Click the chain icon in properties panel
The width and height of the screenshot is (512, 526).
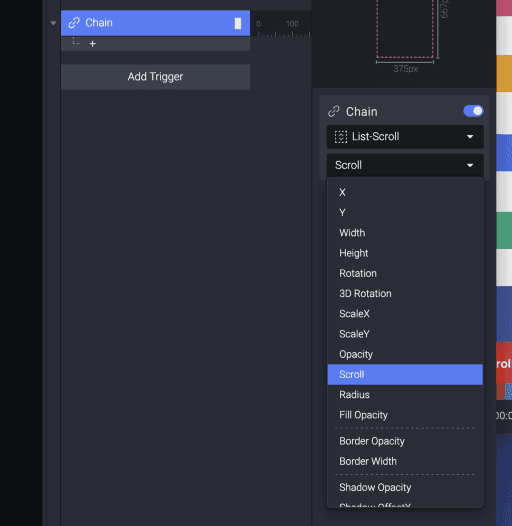coord(334,111)
